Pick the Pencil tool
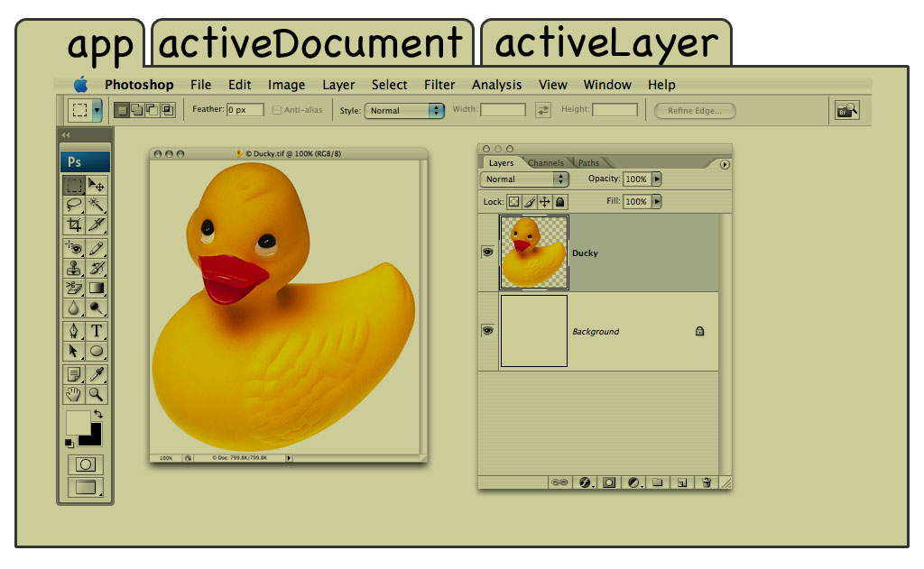This screenshot has height=569, width=924. click(96, 248)
